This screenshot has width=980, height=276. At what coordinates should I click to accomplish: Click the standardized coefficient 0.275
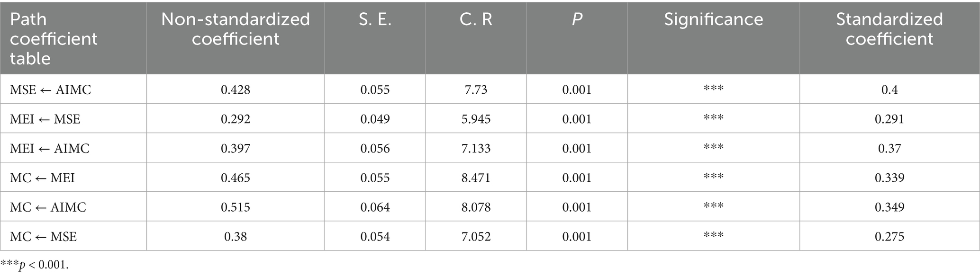click(x=889, y=236)
